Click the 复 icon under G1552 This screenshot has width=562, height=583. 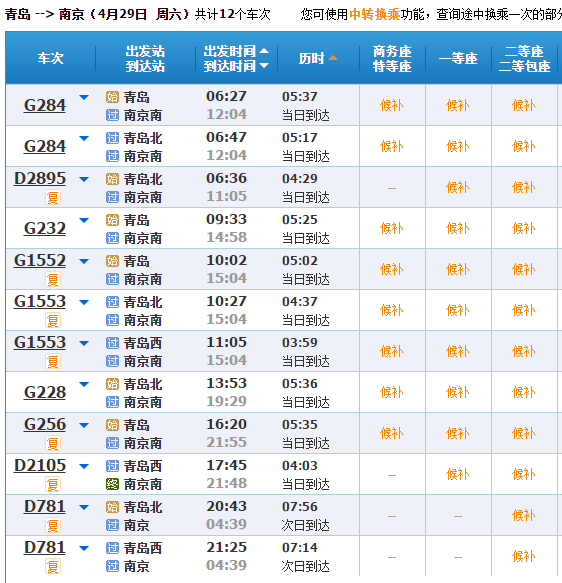click(x=52, y=279)
